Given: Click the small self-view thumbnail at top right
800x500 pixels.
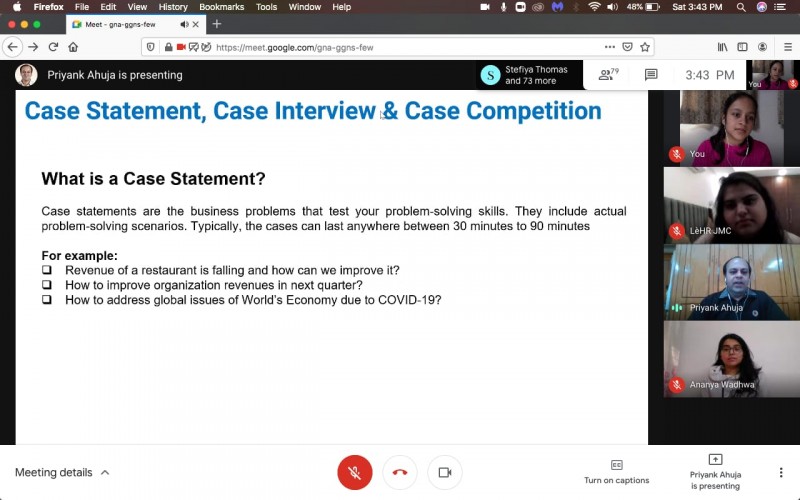Looking at the screenshot, I should point(773,75).
